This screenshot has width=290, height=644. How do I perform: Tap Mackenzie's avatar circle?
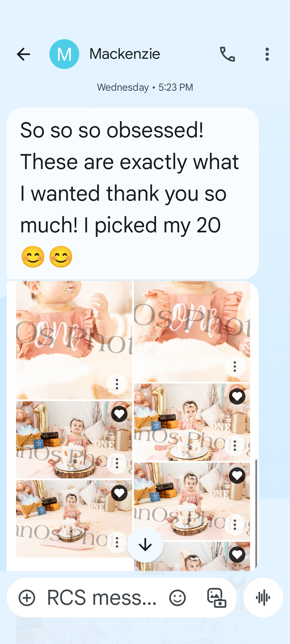coord(64,54)
